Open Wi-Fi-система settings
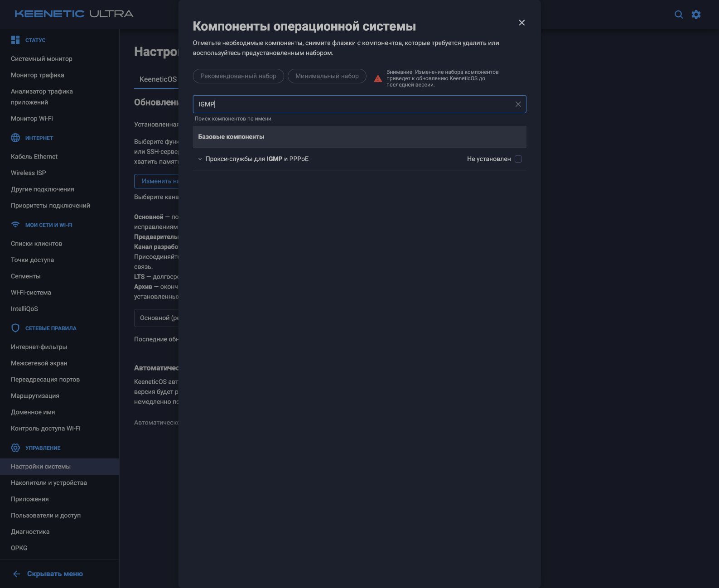The image size is (719, 588). pyautogui.click(x=31, y=293)
